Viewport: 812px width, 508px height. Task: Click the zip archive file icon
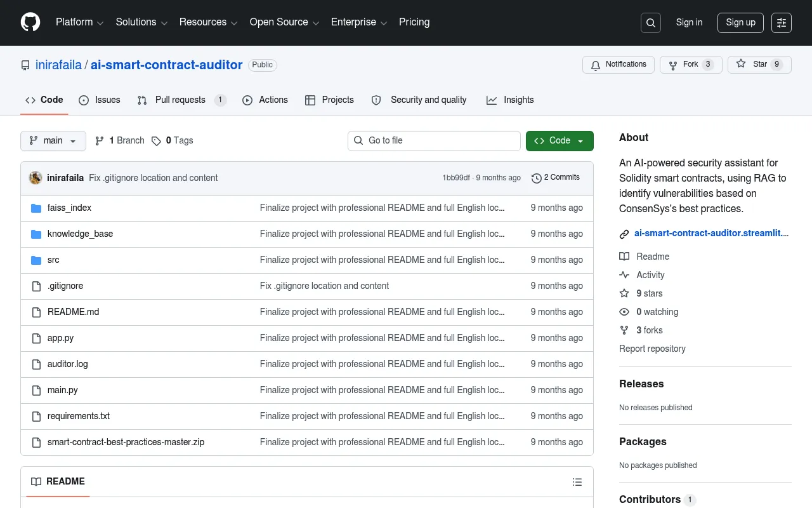pos(36,442)
